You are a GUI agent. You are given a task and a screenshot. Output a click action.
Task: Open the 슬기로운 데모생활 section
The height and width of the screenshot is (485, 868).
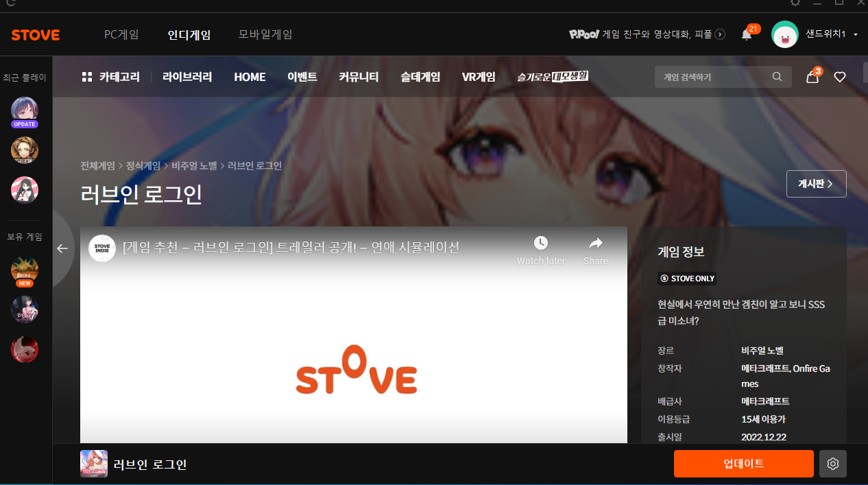553,77
